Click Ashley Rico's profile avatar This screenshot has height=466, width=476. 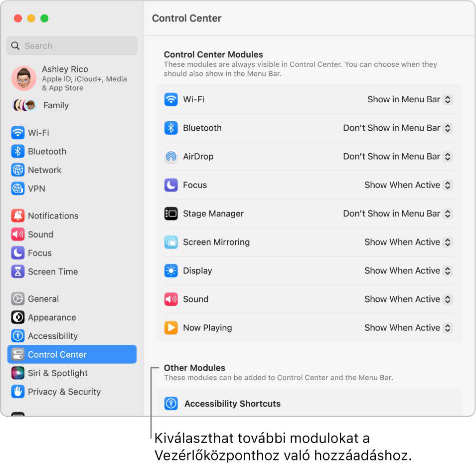(x=24, y=78)
